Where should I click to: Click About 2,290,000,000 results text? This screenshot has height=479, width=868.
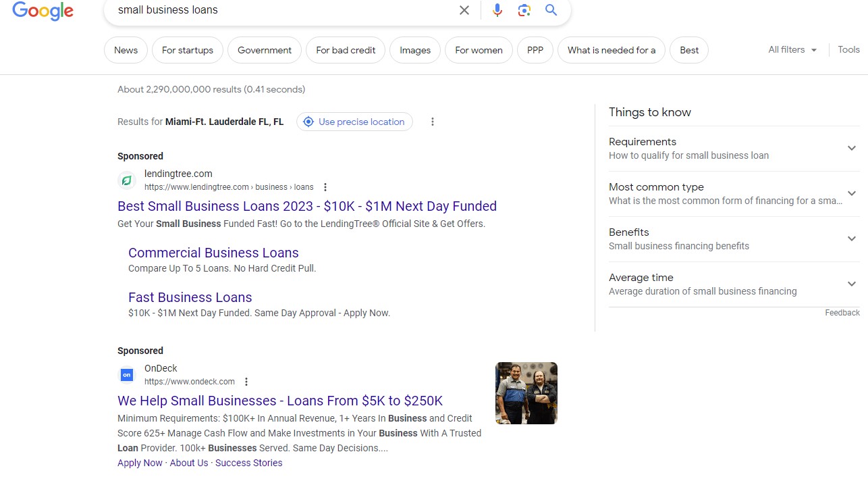(x=211, y=89)
